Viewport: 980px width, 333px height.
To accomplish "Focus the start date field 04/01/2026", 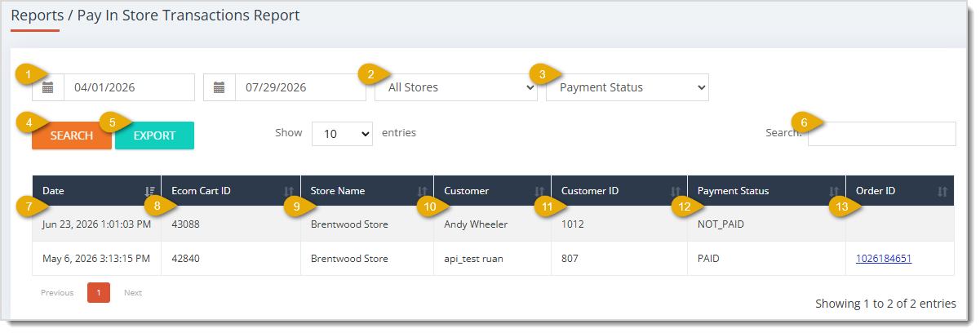I will [130, 87].
